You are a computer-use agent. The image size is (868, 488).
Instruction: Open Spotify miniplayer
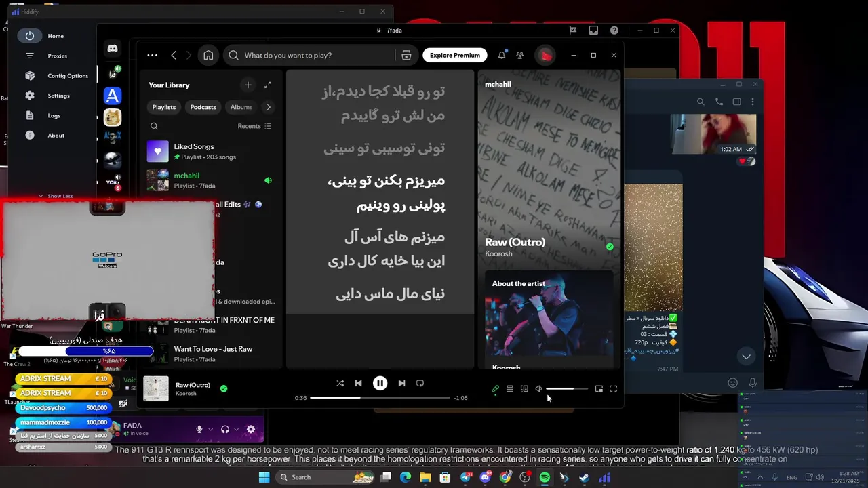click(x=599, y=389)
